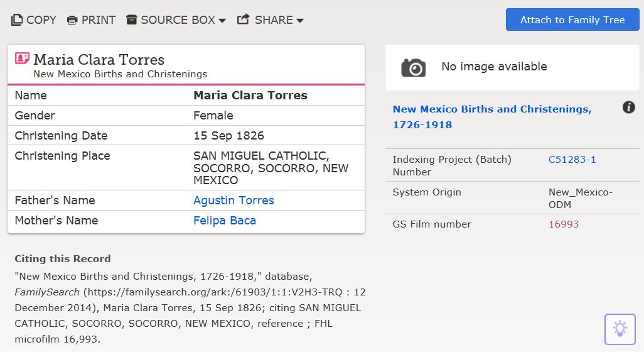Click the camera no-image icon
The image size is (644, 352).
click(x=414, y=67)
